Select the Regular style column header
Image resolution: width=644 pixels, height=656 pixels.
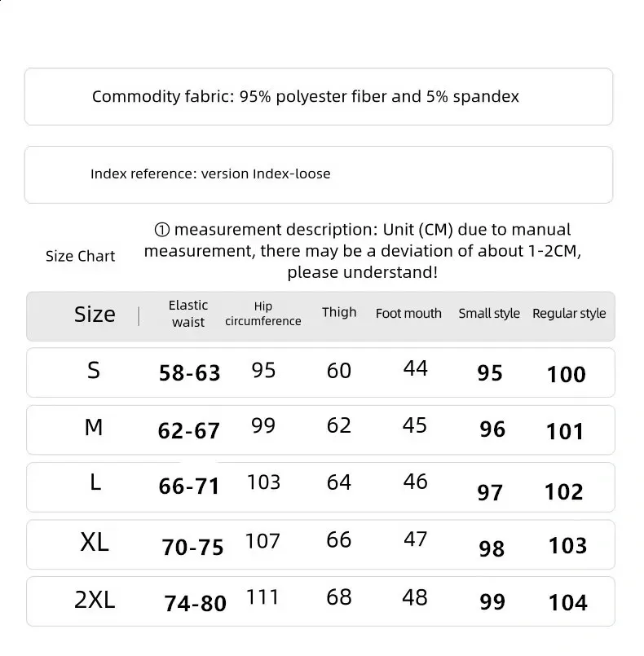(x=569, y=314)
